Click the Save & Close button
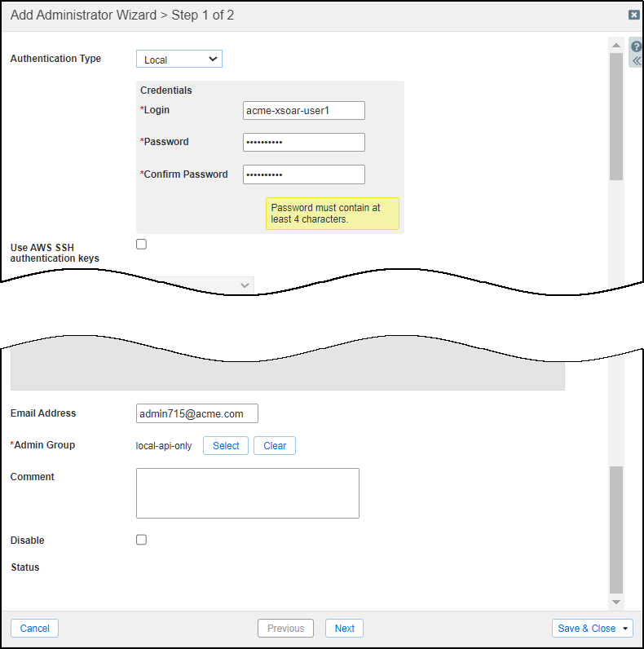 (x=586, y=629)
